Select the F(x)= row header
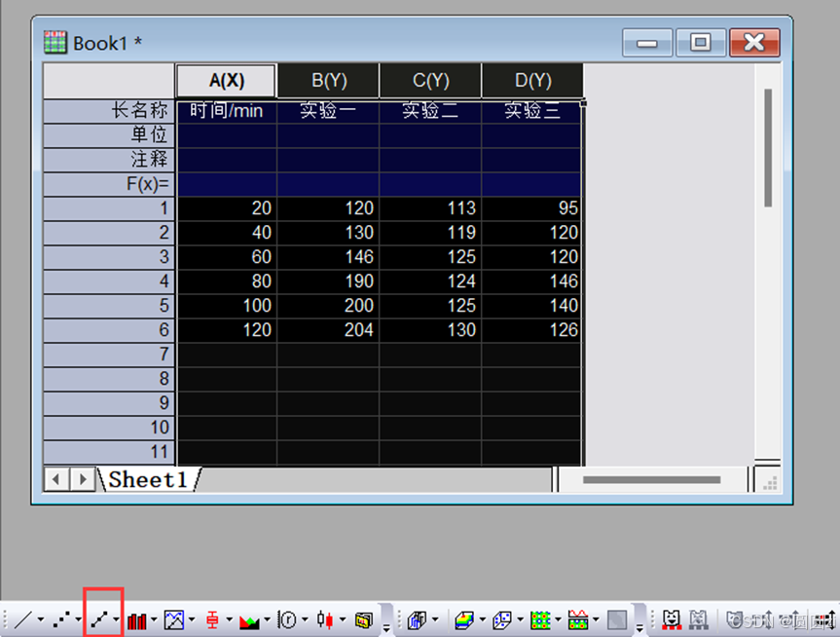 point(109,184)
